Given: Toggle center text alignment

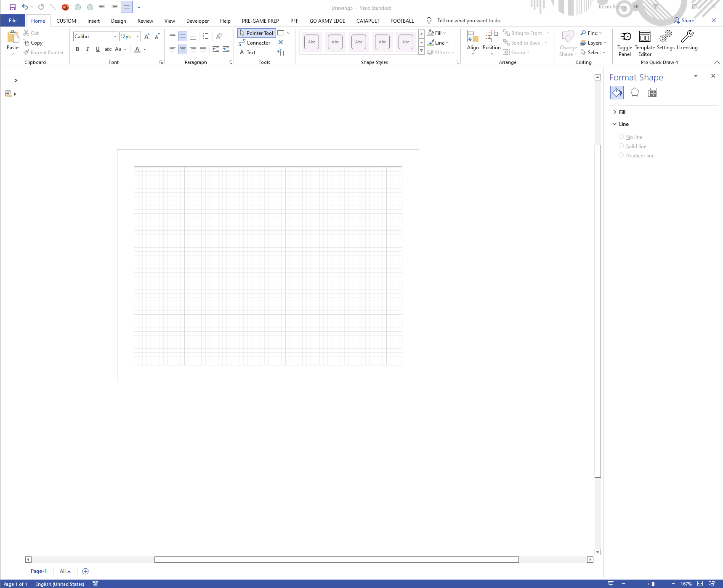Looking at the screenshot, I should [x=183, y=49].
